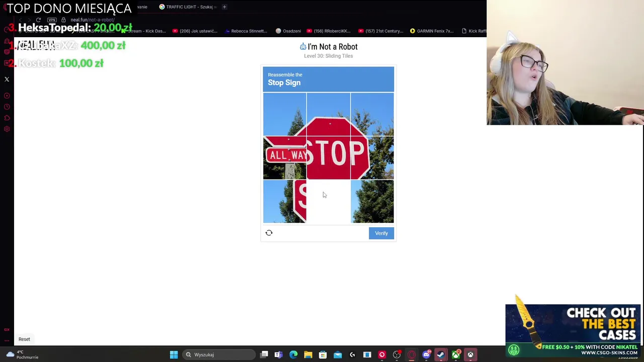Click the top-right tree tile
The height and width of the screenshot is (362, 644).
[x=372, y=115]
